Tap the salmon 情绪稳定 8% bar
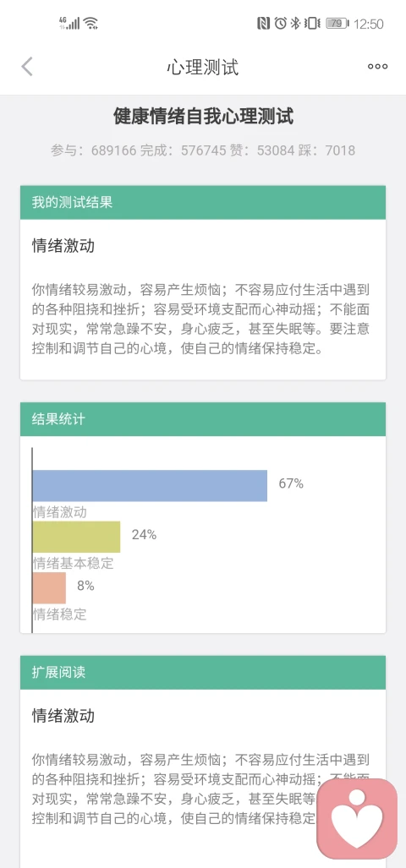 [x=49, y=587]
